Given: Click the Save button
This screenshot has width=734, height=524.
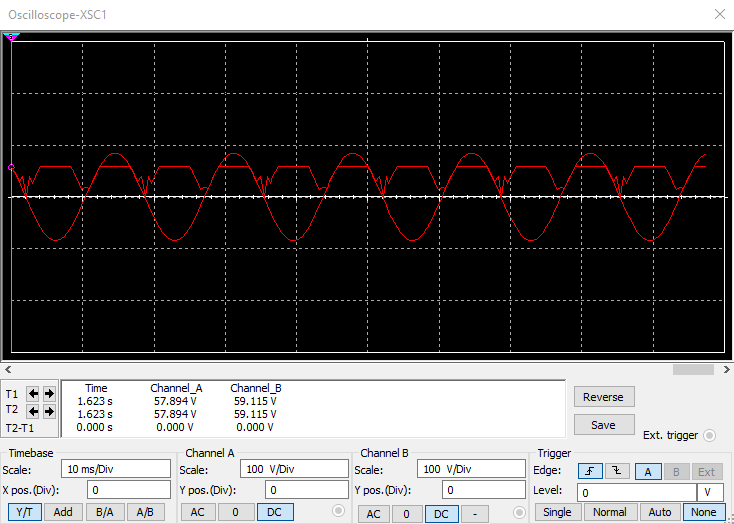Looking at the screenshot, I should (x=603, y=425).
